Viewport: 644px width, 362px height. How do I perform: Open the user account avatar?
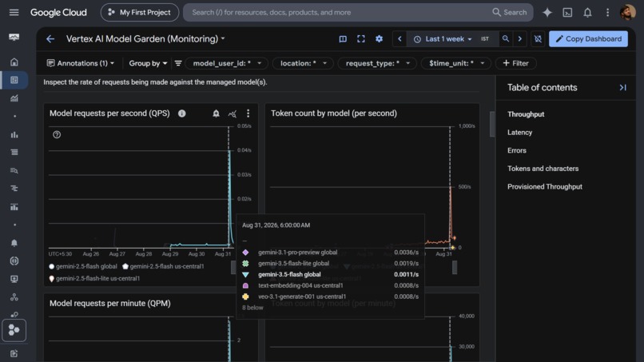coord(627,12)
